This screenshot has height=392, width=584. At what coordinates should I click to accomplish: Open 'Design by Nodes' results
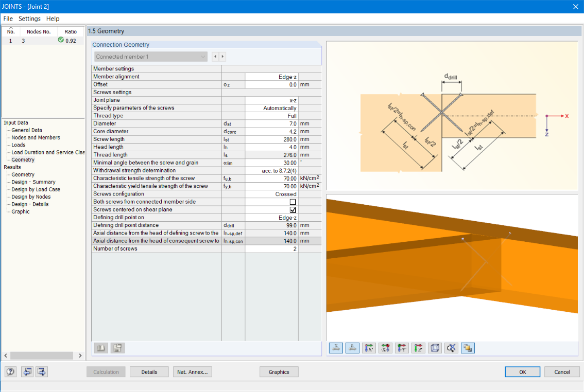pyautogui.click(x=31, y=197)
